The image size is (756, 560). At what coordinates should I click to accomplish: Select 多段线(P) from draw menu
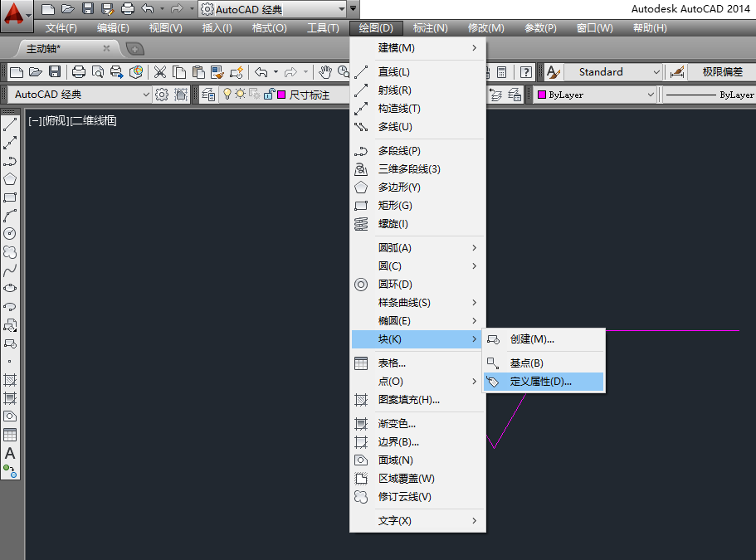tap(417, 151)
